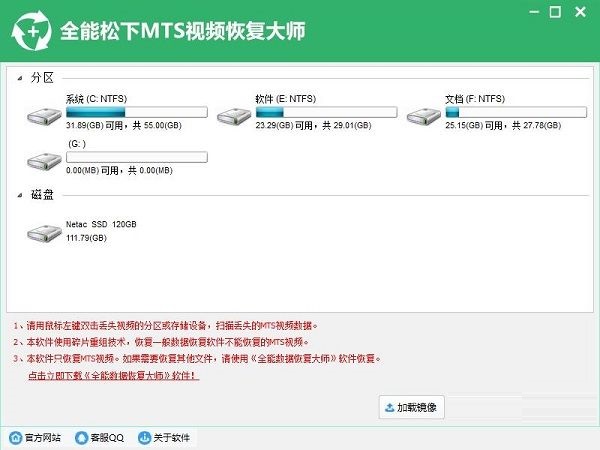Click 0.00(MB) 可用，共 0.00(MB) text
600x450 pixels.
119,170
